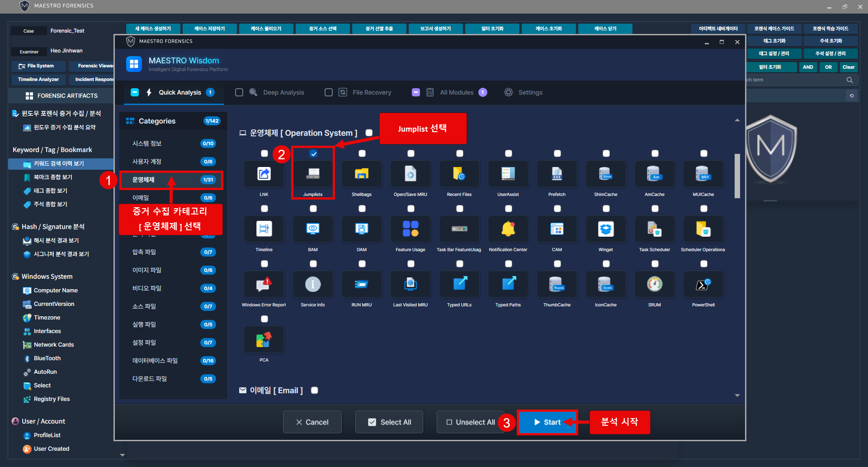Tick the Shellbags checkbox
Image resolution: width=868 pixels, height=467 pixels.
[x=362, y=154]
